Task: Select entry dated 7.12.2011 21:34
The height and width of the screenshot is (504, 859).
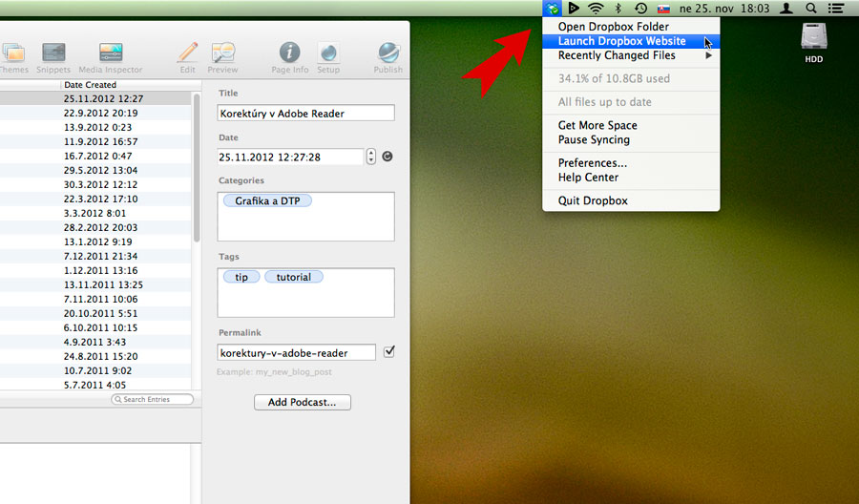Action: point(95,257)
